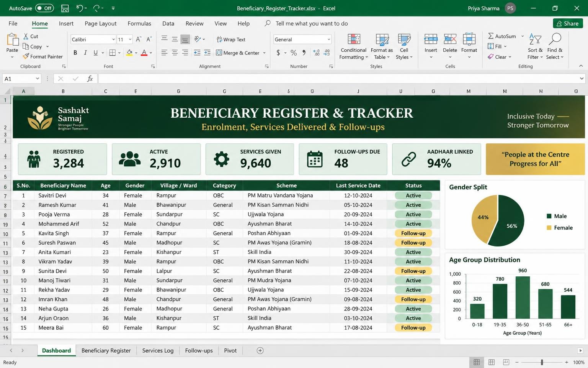588x368 pixels.
Task: Click the Undo arrow icon
Action: 80,8
